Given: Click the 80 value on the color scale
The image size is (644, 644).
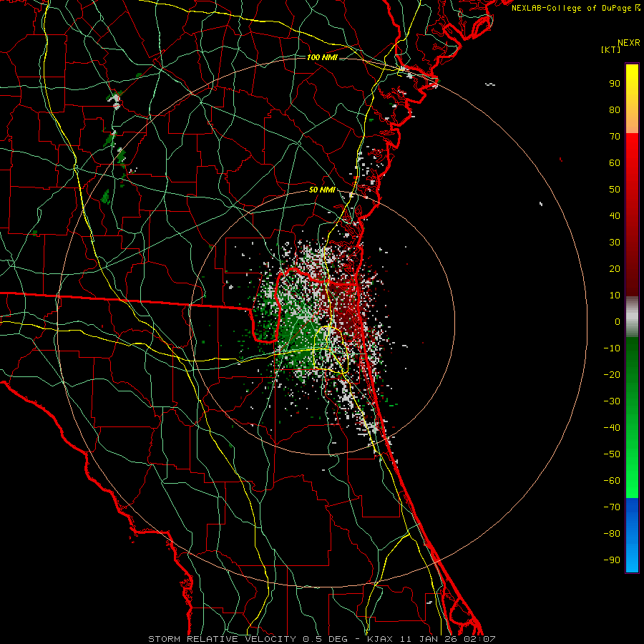Looking at the screenshot, I should [x=615, y=110].
